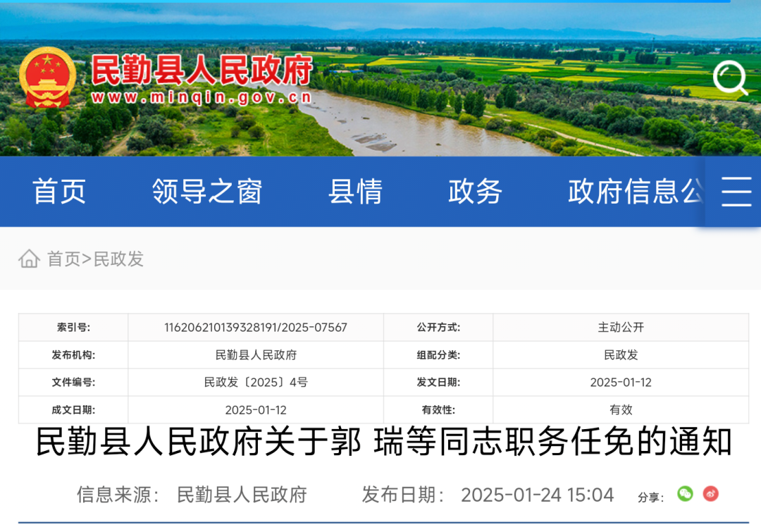Click the search magnifier icon

729,78
